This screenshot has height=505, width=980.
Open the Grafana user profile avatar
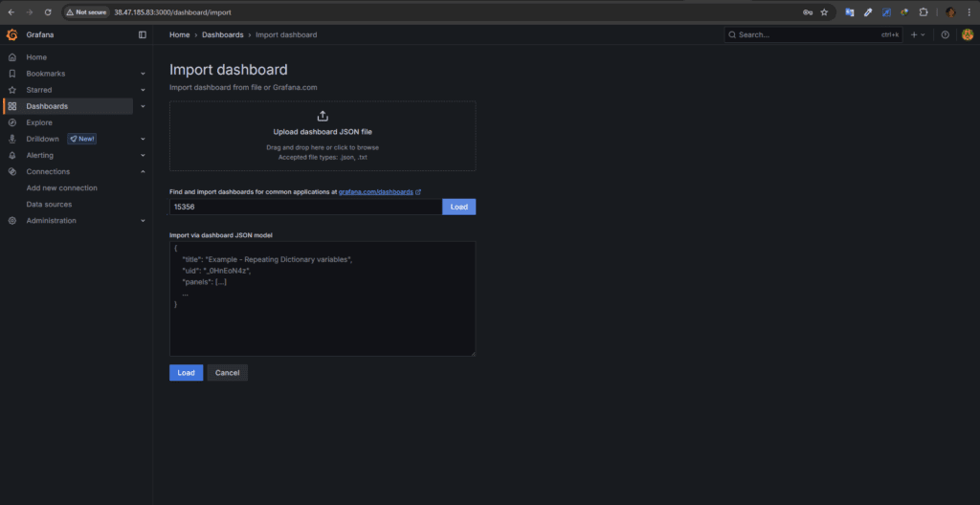click(x=968, y=35)
